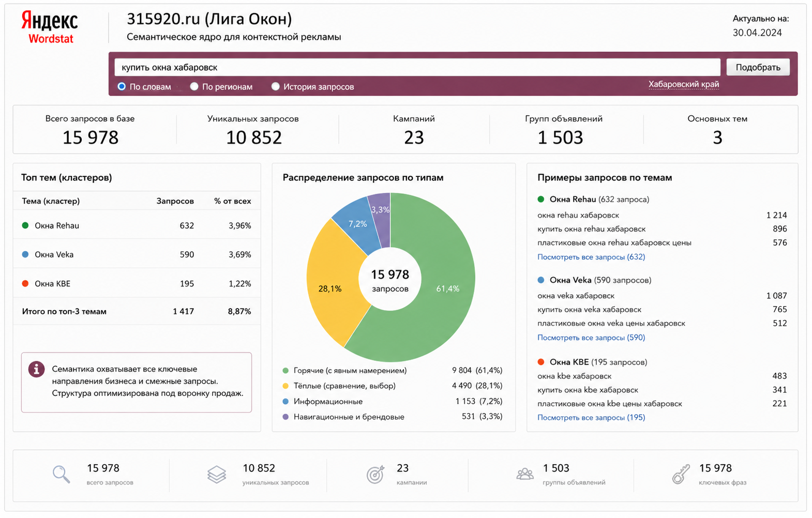Click the date 30.04.2024
Viewport: 812px width, 518px height.
click(x=757, y=33)
